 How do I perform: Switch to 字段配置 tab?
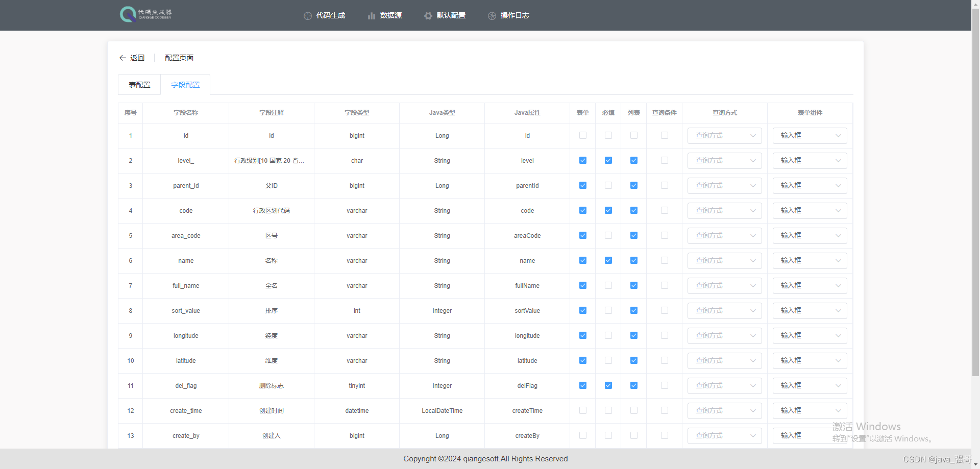[x=185, y=85]
